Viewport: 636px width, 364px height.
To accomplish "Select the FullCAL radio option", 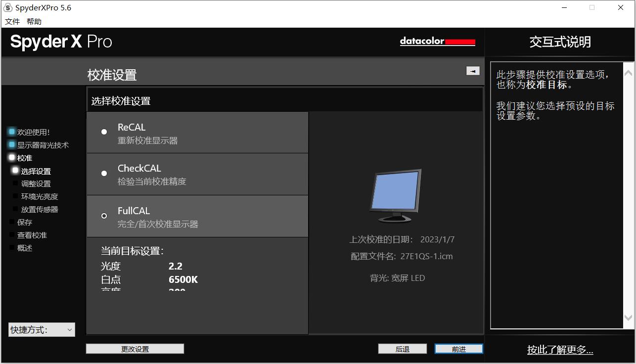I will (104, 216).
